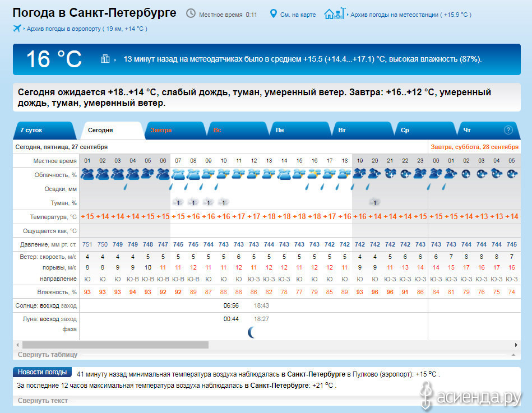This screenshot has width=532, height=413.
Task: Click the pressure value 751
Action: point(87,244)
